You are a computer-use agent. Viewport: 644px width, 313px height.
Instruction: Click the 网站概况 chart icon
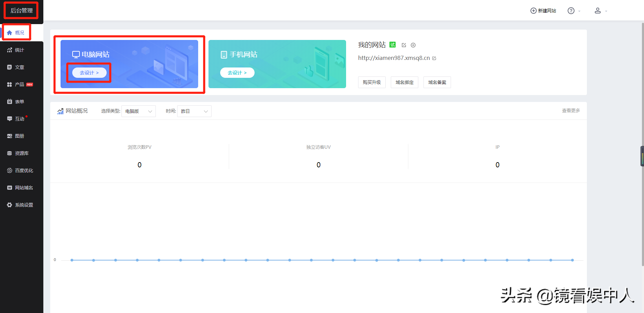(x=60, y=111)
